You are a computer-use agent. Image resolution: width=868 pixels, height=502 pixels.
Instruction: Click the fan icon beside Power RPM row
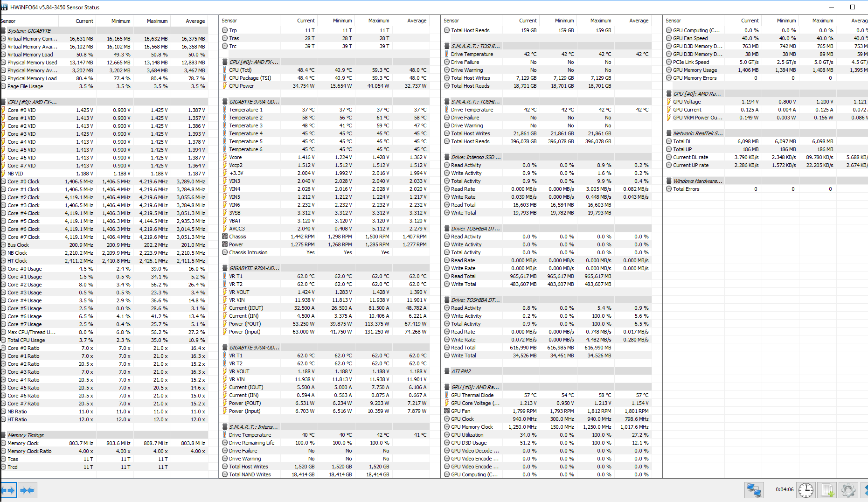224,244
